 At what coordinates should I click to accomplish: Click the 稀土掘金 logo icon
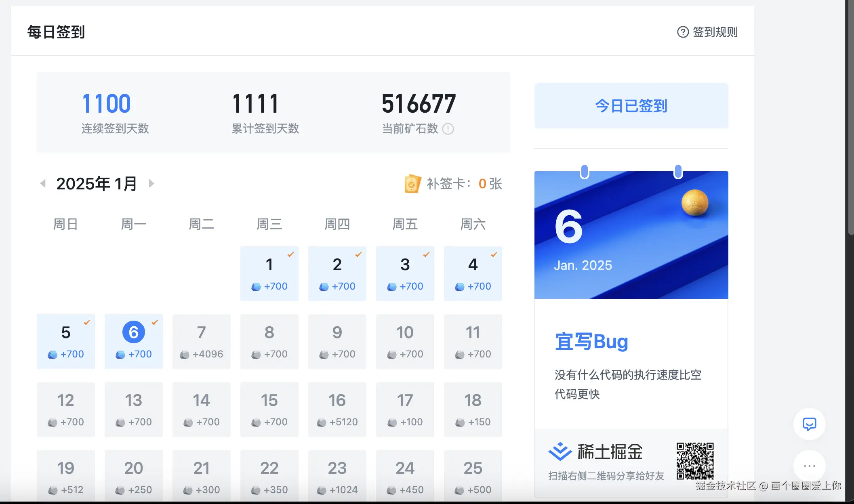point(560,451)
